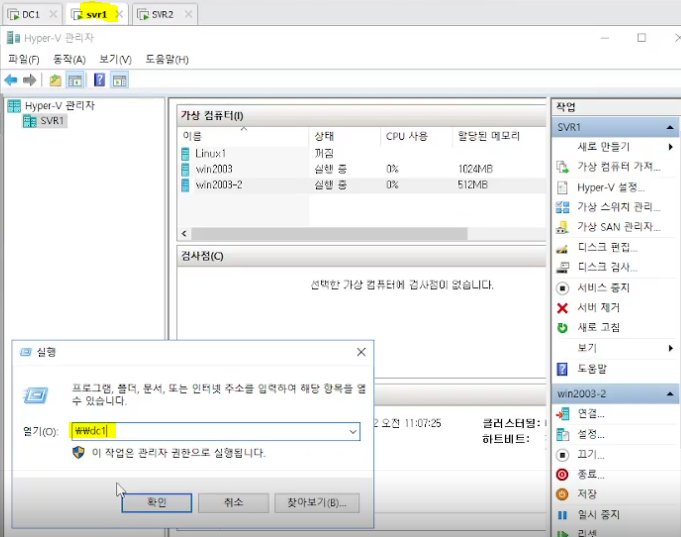
Task: Click the forward arrow toolbar icon
Action: tap(30, 80)
